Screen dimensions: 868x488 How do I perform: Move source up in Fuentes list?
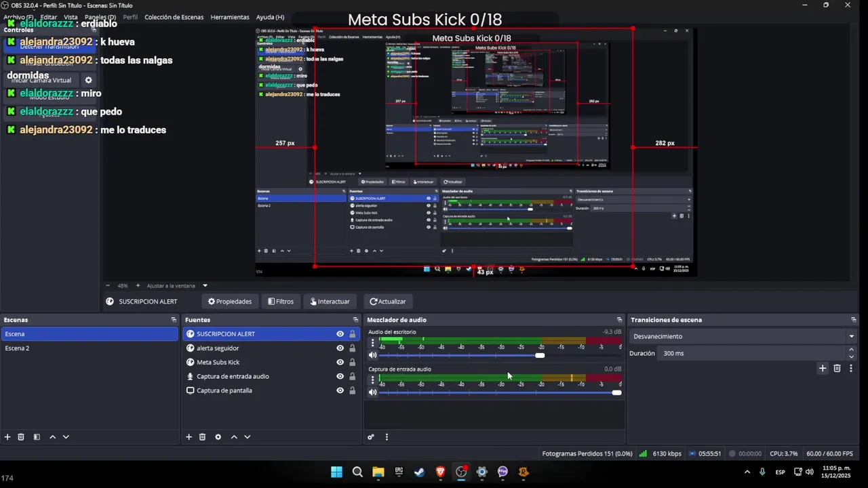[x=234, y=437]
